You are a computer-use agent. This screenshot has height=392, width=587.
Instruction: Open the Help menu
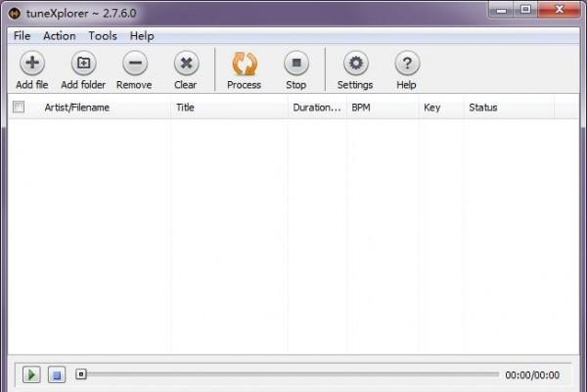(x=142, y=36)
